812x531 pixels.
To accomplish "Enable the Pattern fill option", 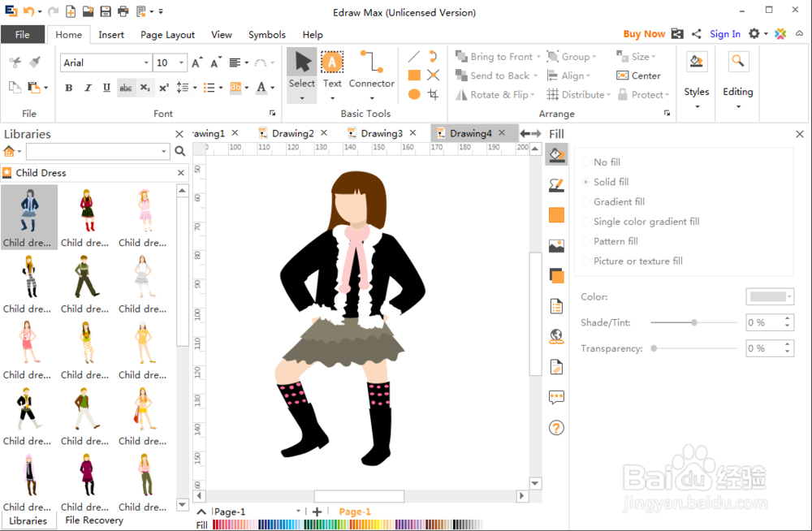I will (x=587, y=241).
